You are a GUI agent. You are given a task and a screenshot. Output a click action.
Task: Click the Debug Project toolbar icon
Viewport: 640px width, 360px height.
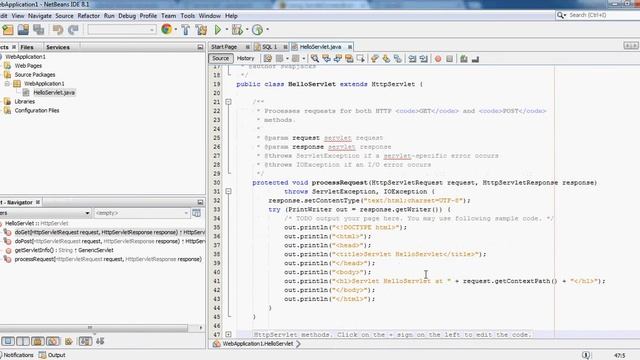237,29
